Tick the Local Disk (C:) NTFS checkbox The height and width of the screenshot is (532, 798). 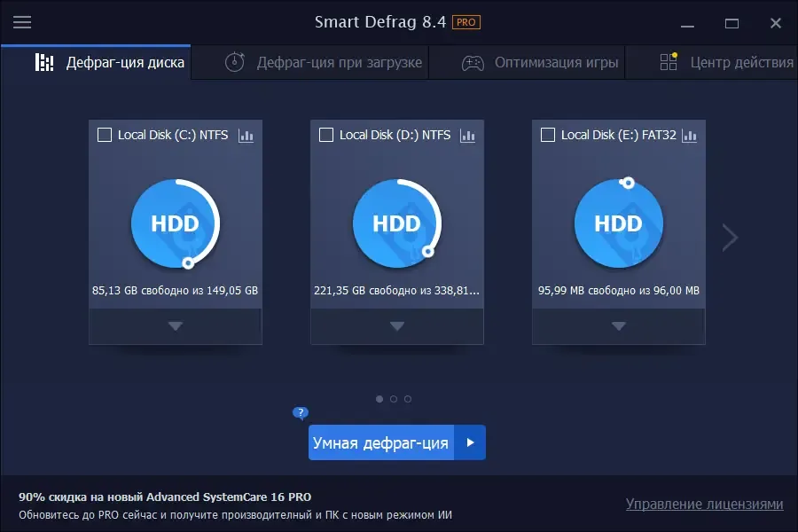click(x=105, y=135)
